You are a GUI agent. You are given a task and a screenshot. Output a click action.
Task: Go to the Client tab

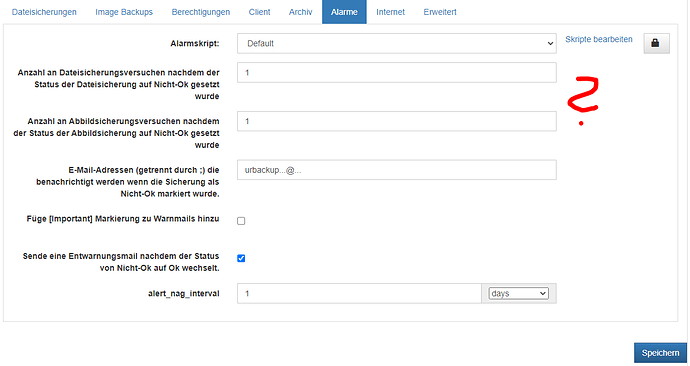[x=259, y=12]
